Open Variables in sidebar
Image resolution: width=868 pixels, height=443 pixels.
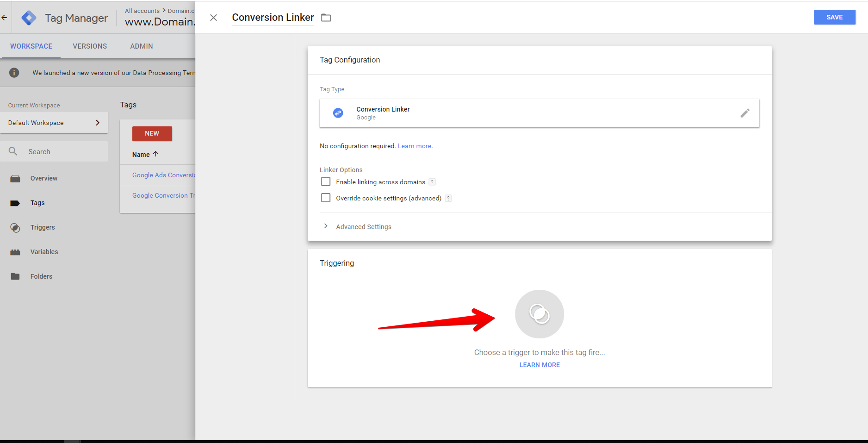pyautogui.click(x=44, y=252)
